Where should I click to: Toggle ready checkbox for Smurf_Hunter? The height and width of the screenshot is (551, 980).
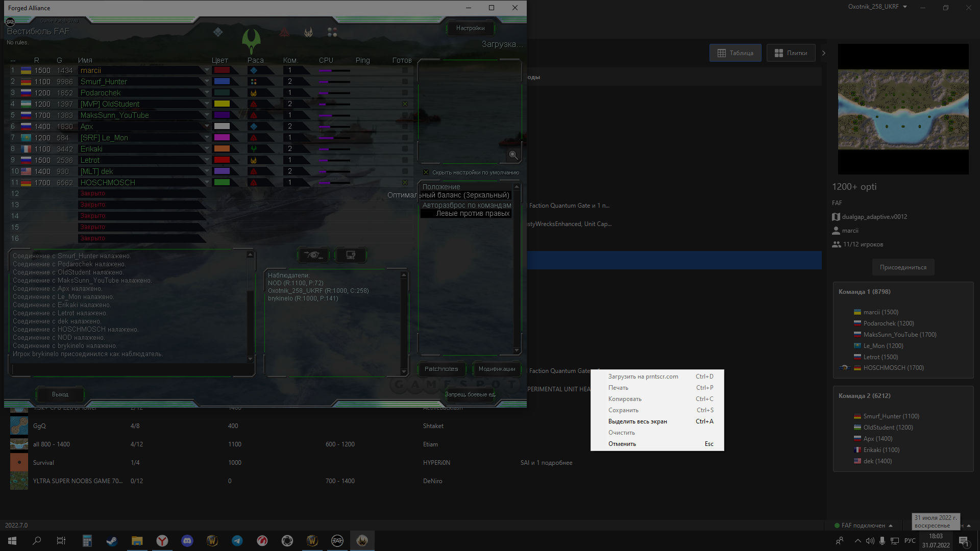click(405, 82)
